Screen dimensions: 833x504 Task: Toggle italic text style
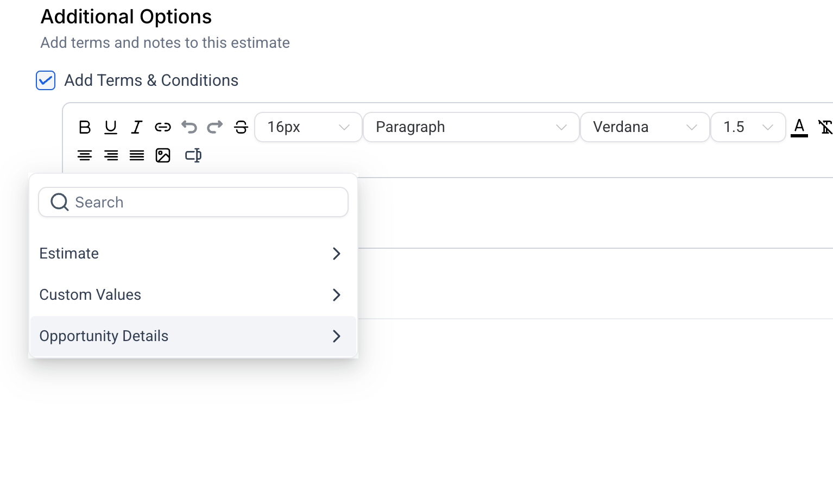(x=137, y=127)
